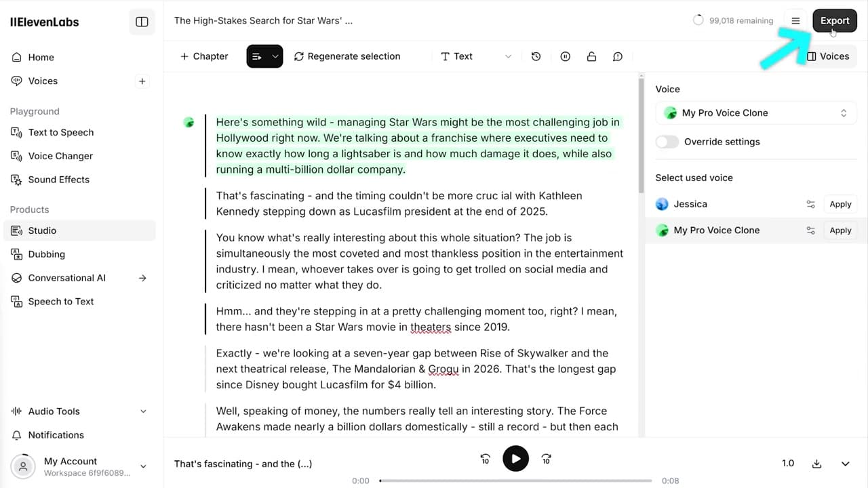Toggle the Override settings switch
Image resolution: width=868 pixels, height=488 pixels.
click(x=667, y=142)
